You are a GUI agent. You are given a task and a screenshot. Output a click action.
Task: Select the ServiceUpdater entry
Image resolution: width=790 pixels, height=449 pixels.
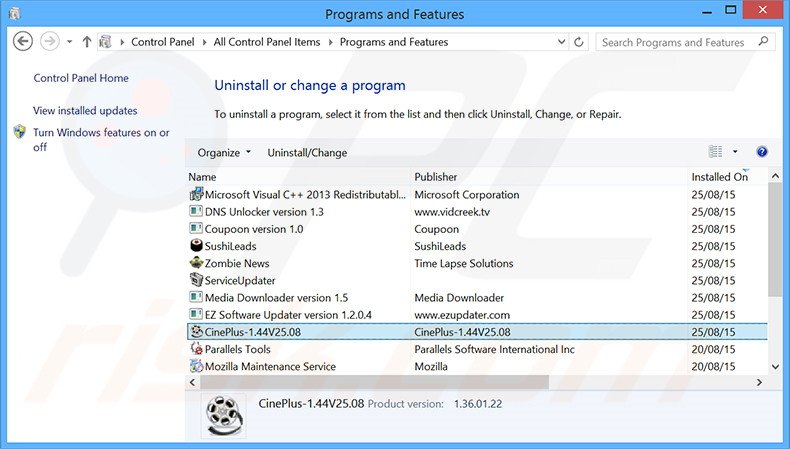[x=240, y=280]
